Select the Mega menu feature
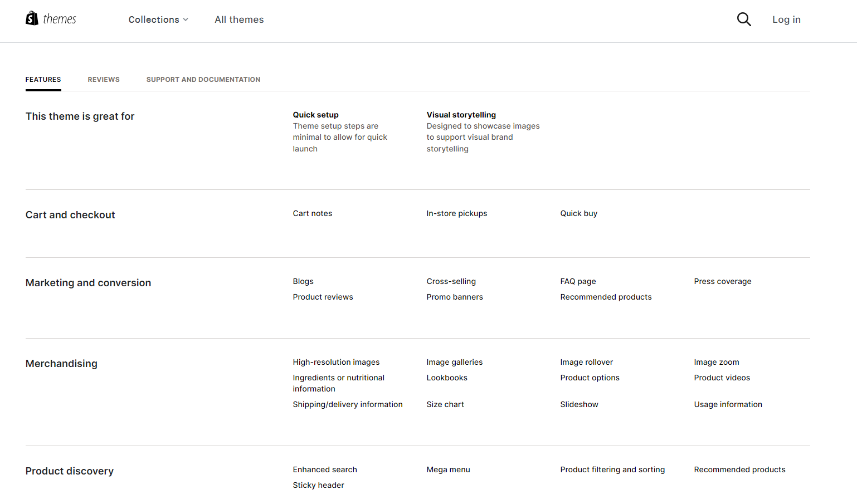This screenshot has height=504, width=857. pos(449,469)
